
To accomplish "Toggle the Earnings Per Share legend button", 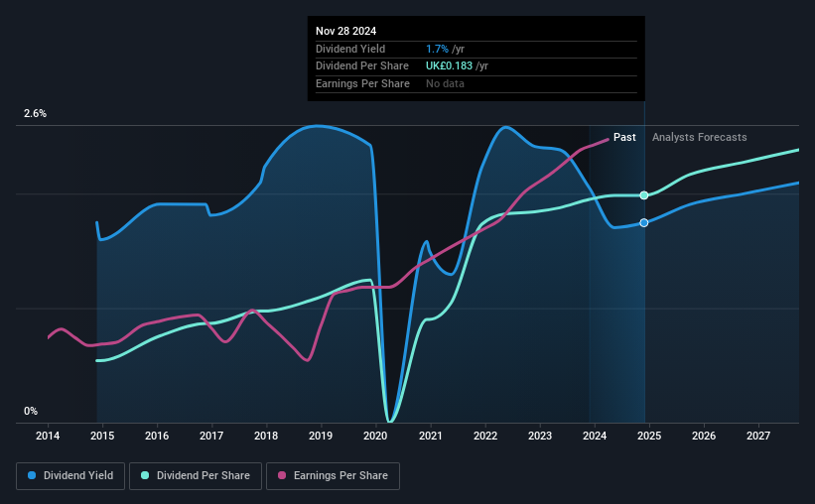I will pyautogui.click(x=334, y=476).
